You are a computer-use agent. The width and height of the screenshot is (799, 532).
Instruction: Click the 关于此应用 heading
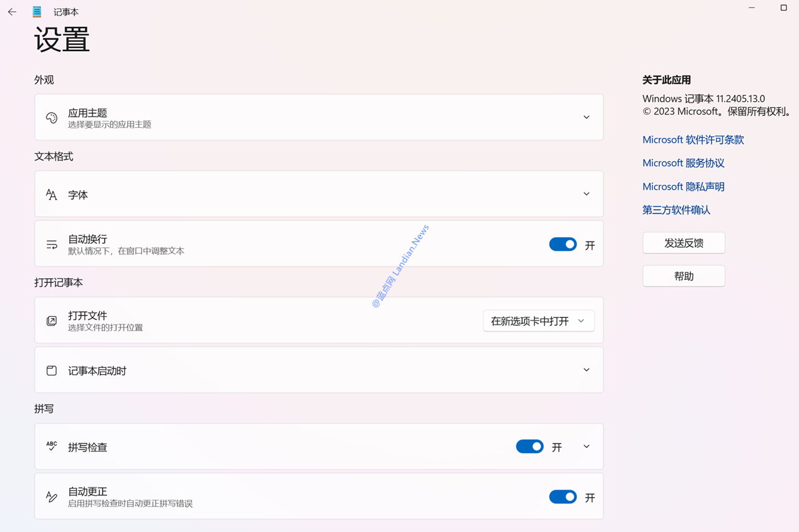coord(667,80)
